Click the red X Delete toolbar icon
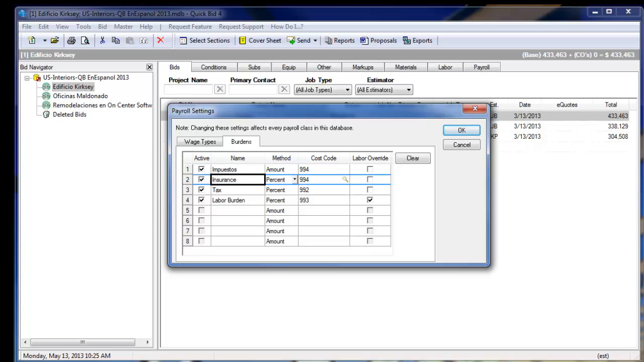Screen dimensions: 644x362 [160, 41]
